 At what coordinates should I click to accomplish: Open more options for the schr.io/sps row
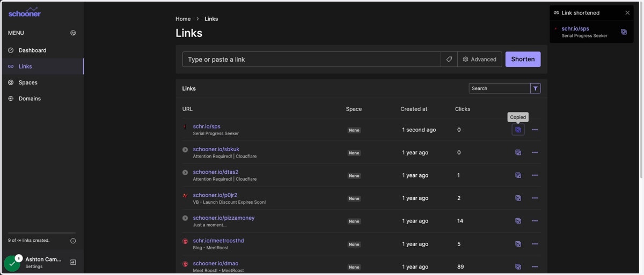pyautogui.click(x=535, y=130)
